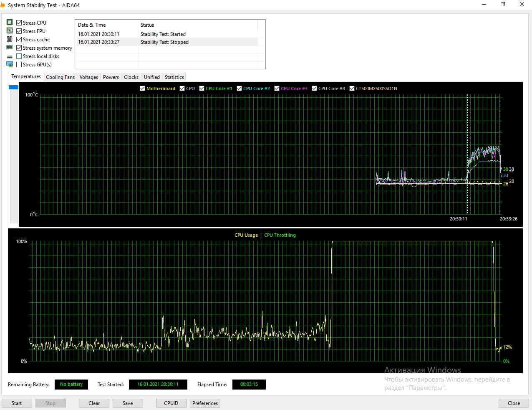Toggle CPU Core #4 graph checkbox
532x410 pixels.
click(314, 88)
